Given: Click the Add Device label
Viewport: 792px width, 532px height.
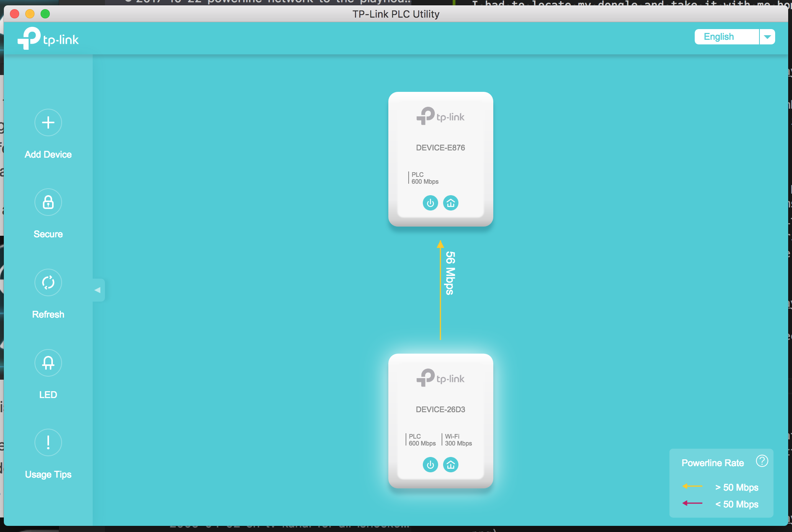Looking at the screenshot, I should click(x=48, y=155).
